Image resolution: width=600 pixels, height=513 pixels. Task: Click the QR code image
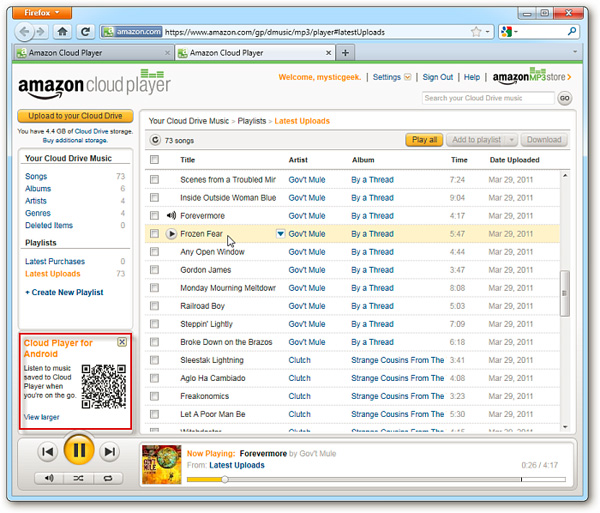coord(104,386)
